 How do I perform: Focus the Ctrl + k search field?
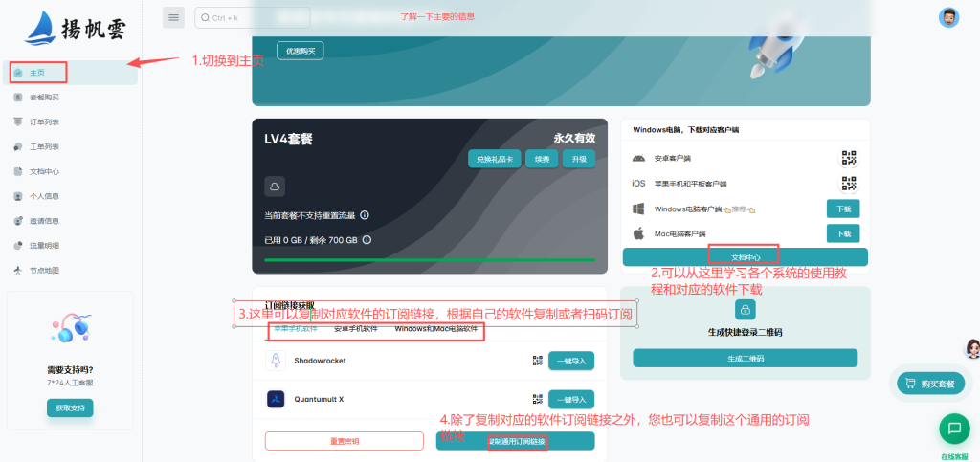pos(253,17)
